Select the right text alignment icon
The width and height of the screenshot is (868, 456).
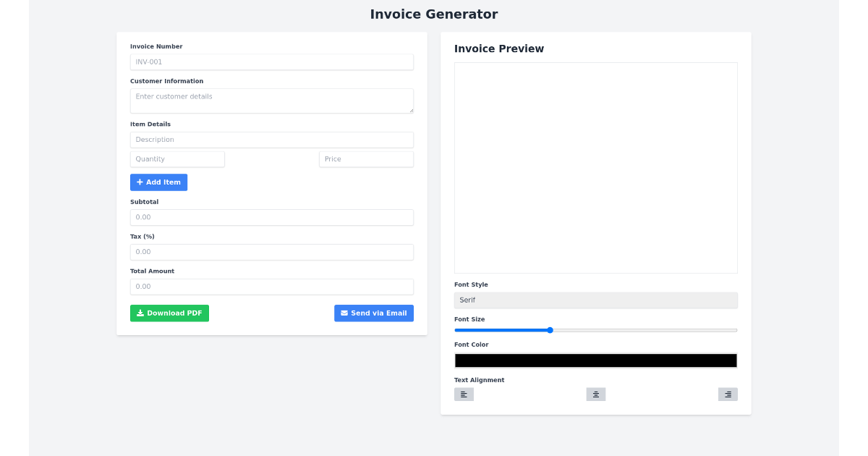pos(728,394)
